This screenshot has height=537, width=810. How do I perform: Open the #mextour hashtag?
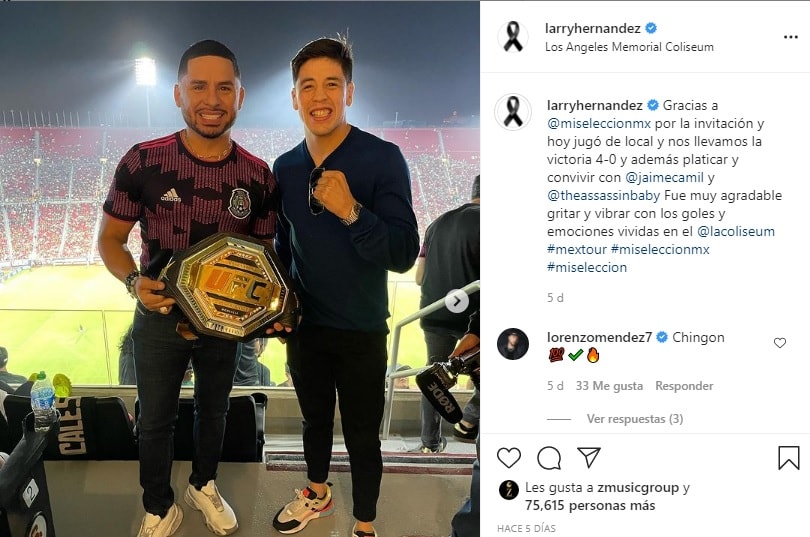click(x=577, y=249)
